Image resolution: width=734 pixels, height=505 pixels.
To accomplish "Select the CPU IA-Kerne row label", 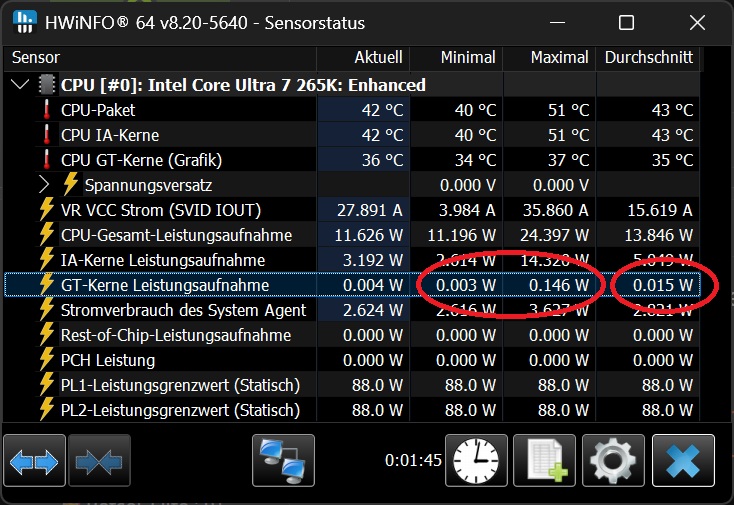I will pyautogui.click(x=110, y=135).
